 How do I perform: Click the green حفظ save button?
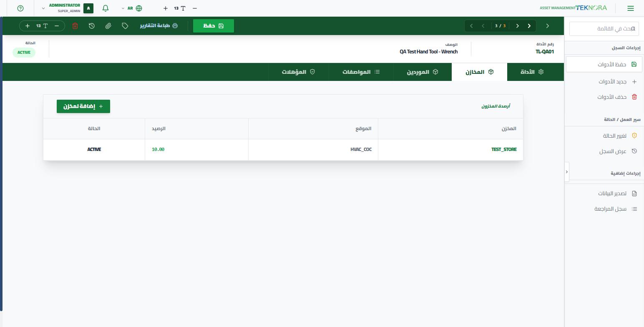coord(214,26)
